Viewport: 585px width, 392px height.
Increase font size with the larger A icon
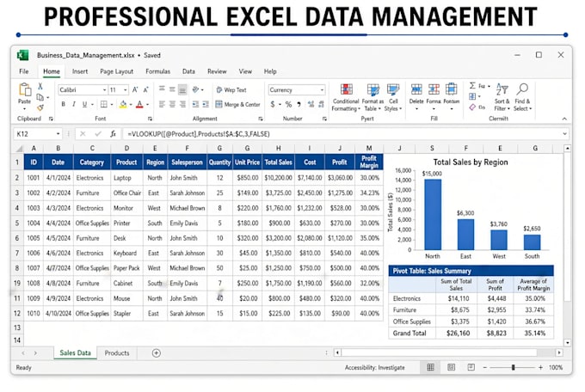point(135,89)
